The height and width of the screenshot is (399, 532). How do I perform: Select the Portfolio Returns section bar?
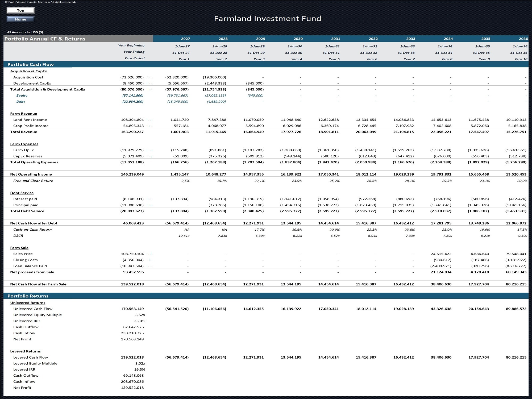[266, 296]
